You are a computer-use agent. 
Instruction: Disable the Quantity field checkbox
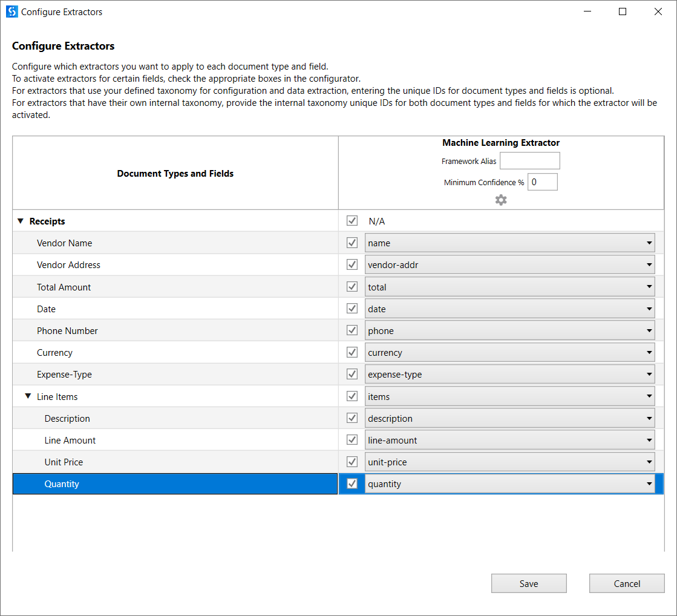tap(352, 483)
